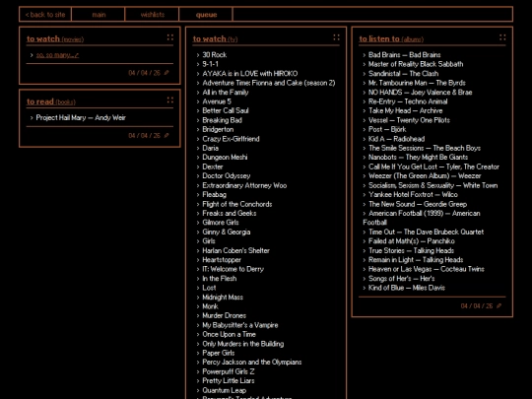The height and width of the screenshot is (399, 532).
Task: Select 'NO HANDS — Joey Valence & Brae'
Action: pos(420,92)
